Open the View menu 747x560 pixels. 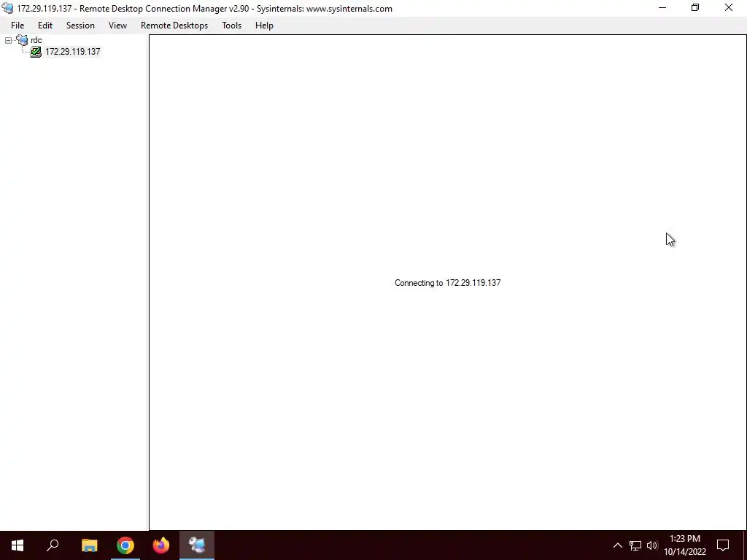[117, 26]
